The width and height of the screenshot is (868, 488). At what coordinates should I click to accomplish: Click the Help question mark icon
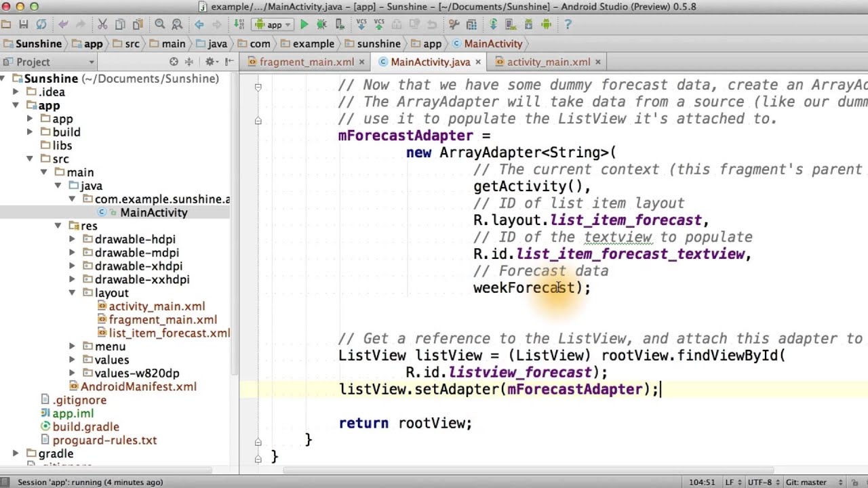(568, 25)
